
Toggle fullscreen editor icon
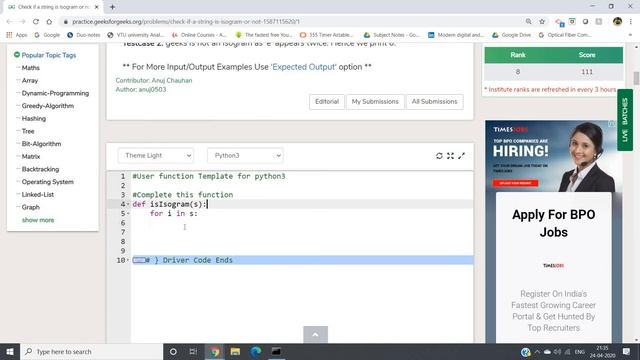(x=450, y=156)
